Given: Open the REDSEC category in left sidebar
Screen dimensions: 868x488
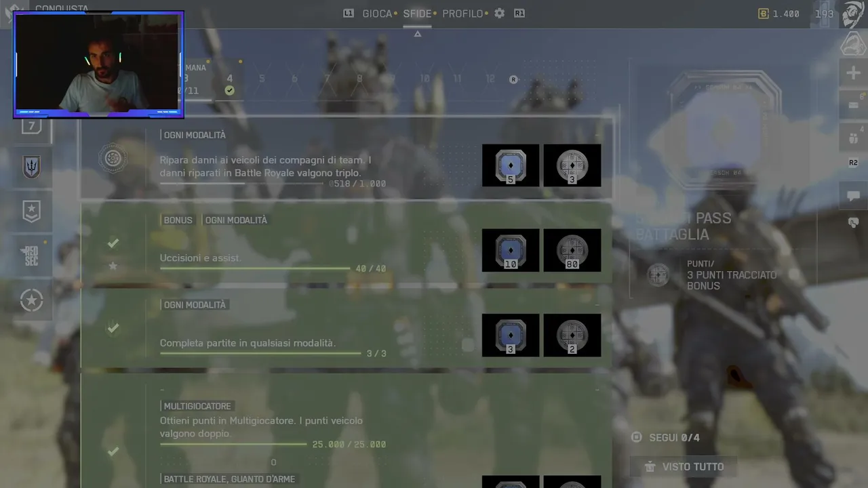Looking at the screenshot, I should (31, 256).
